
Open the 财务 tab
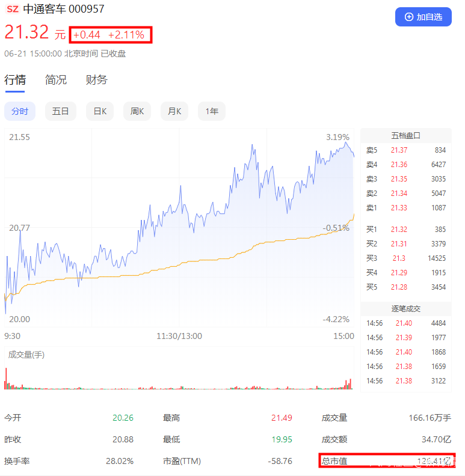(x=97, y=80)
